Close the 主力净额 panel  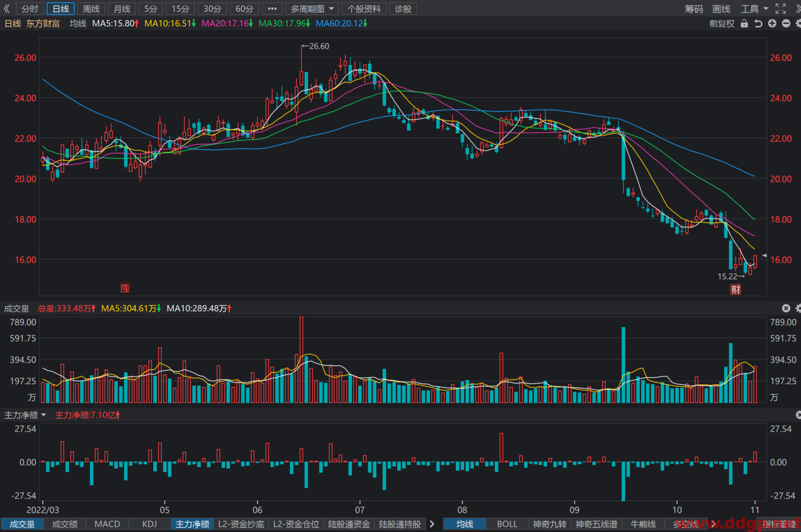point(798,414)
